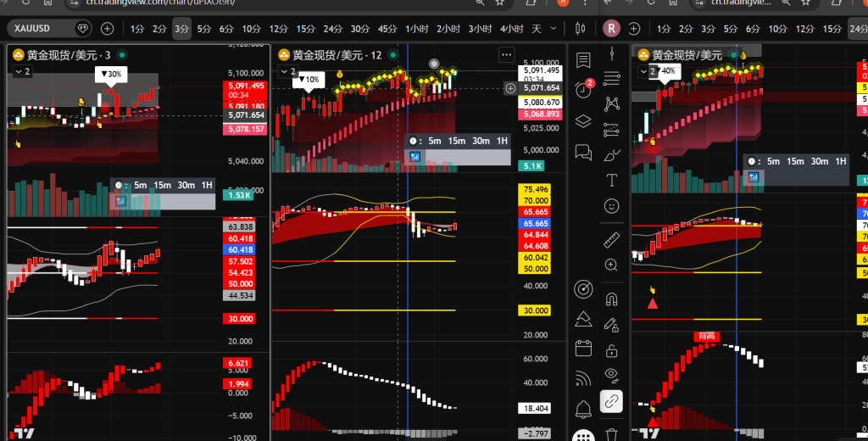868x441 pixels.
Task: Delete drawings with the trash icon
Action: tap(611, 435)
